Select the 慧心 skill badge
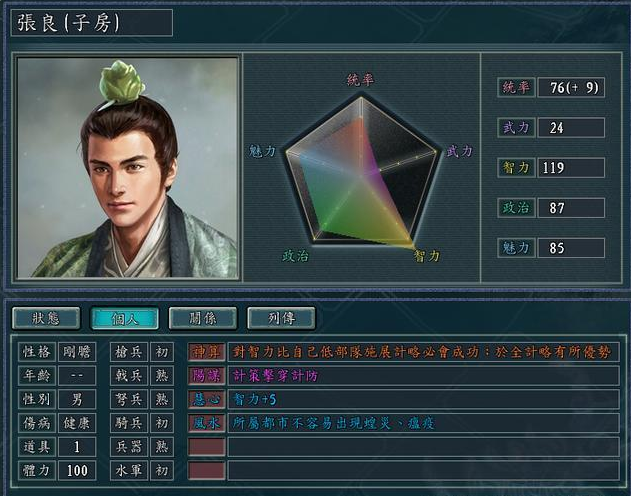631x496 pixels. pyautogui.click(x=206, y=399)
